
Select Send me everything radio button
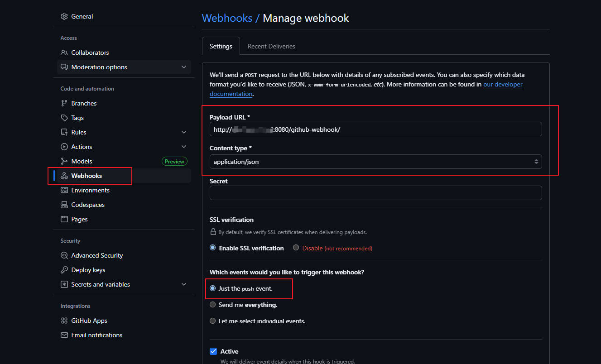click(x=213, y=305)
